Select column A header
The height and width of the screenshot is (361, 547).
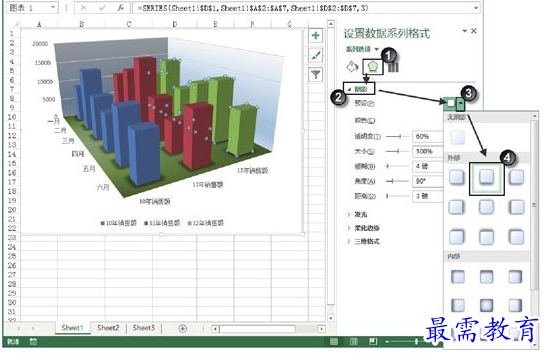(x=39, y=24)
